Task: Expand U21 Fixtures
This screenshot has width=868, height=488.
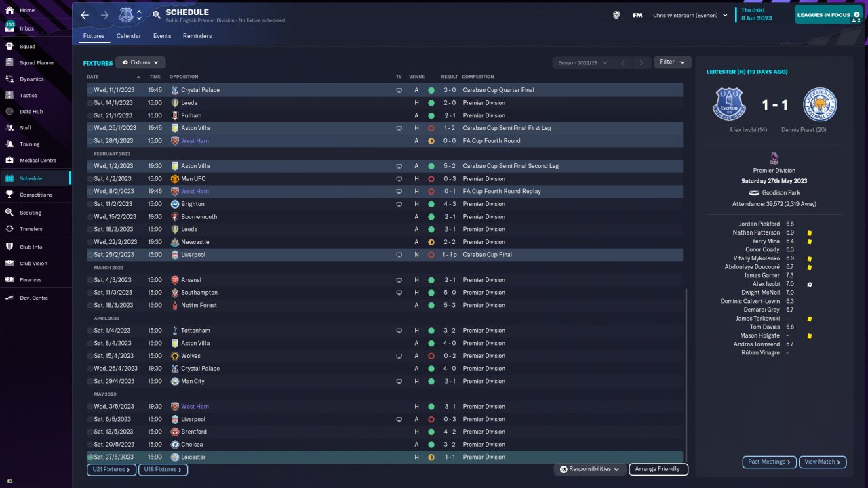Action: [111, 469]
